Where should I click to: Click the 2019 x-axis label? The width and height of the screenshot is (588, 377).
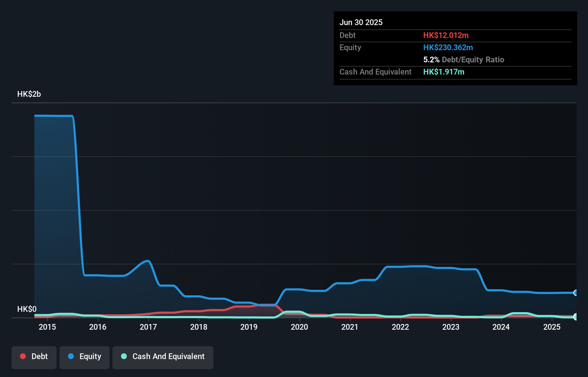(x=249, y=327)
